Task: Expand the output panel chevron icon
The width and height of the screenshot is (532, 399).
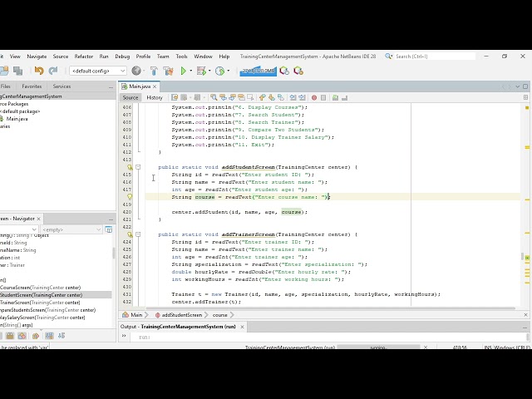Action: 124,336
